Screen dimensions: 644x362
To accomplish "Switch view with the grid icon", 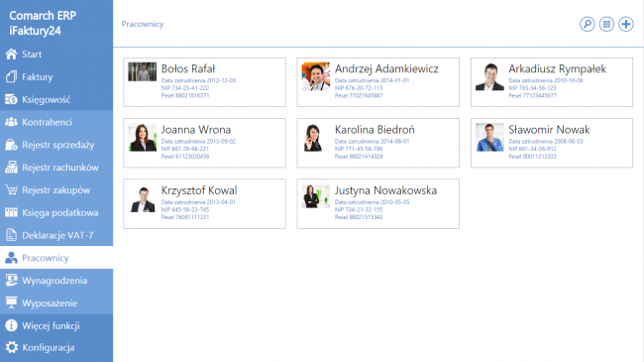I will tap(606, 24).
